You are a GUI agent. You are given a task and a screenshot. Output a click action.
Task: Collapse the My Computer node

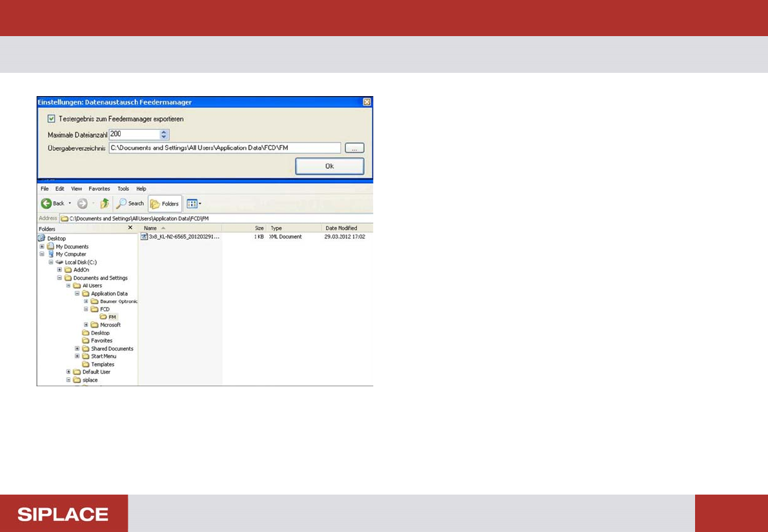tap(42, 255)
